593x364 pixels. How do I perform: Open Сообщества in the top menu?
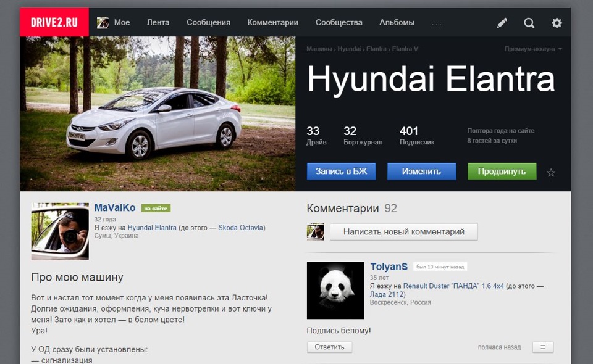point(339,22)
